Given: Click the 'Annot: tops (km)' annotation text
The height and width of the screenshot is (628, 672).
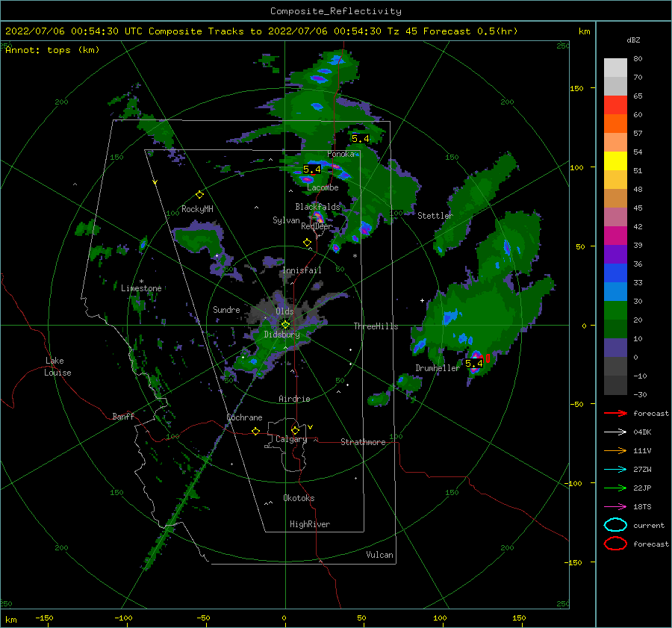Looking at the screenshot, I should point(52,50).
